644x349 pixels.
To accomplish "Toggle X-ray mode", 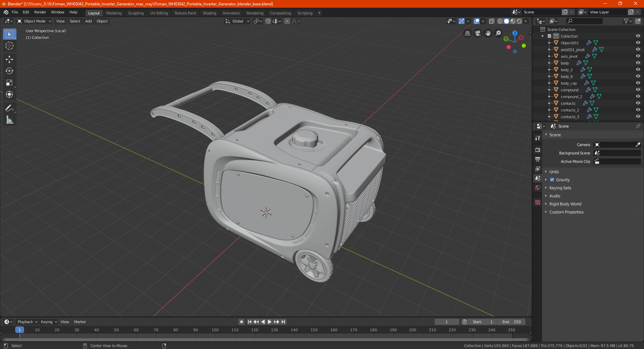I will point(492,21).
